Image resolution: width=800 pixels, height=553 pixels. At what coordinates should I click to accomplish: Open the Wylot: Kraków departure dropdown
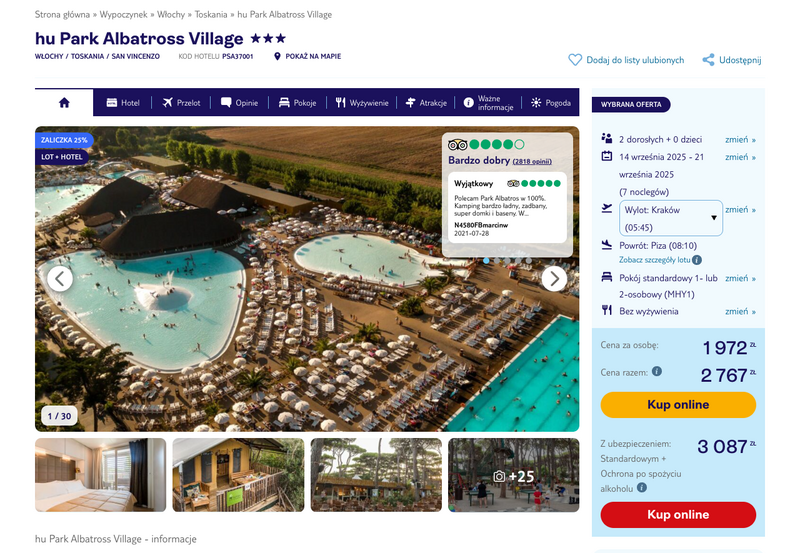[670, 218]
